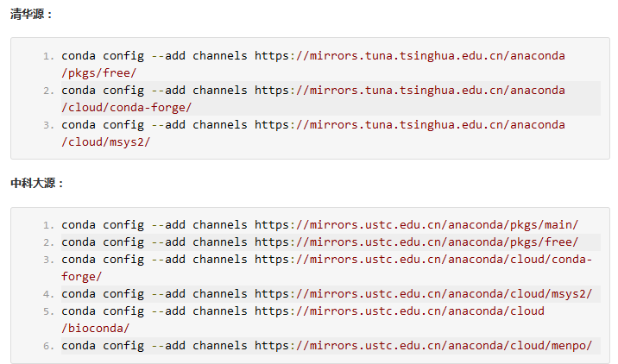Select line number 2 in Tsinghua code block
Image resolution: width=618 pixels, height=364 pixels.
48,91
